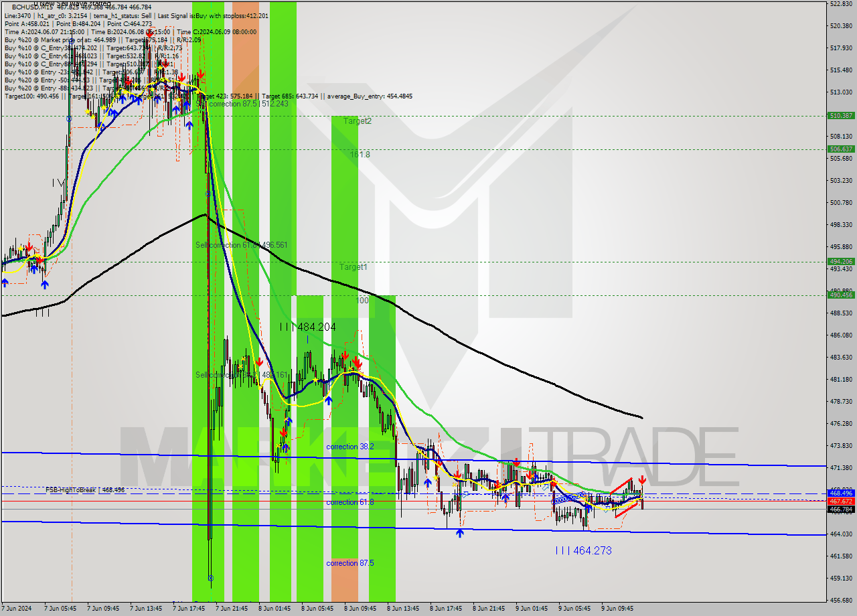Click the bottom 'correction 87.5' label
857x616 pixels.
(x=349, y=563)
